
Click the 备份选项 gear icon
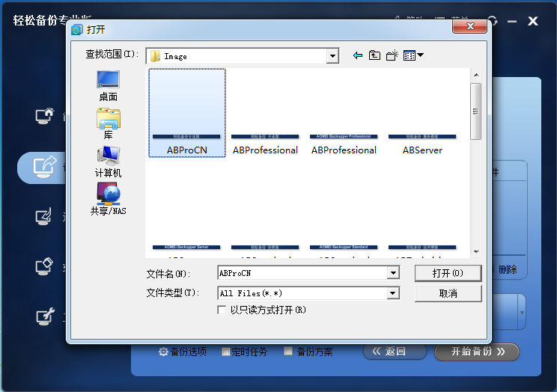pyautogui.click(x=163, y=352)
